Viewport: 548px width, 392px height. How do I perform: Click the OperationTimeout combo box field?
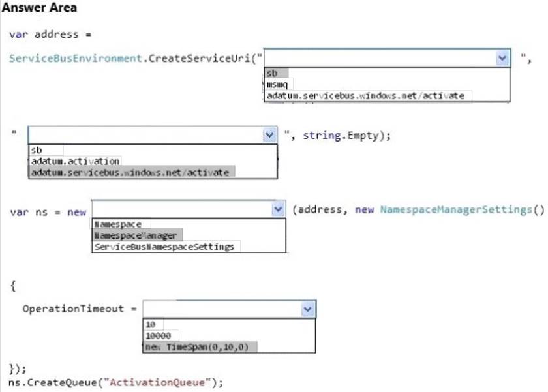(x=221, y=309)
